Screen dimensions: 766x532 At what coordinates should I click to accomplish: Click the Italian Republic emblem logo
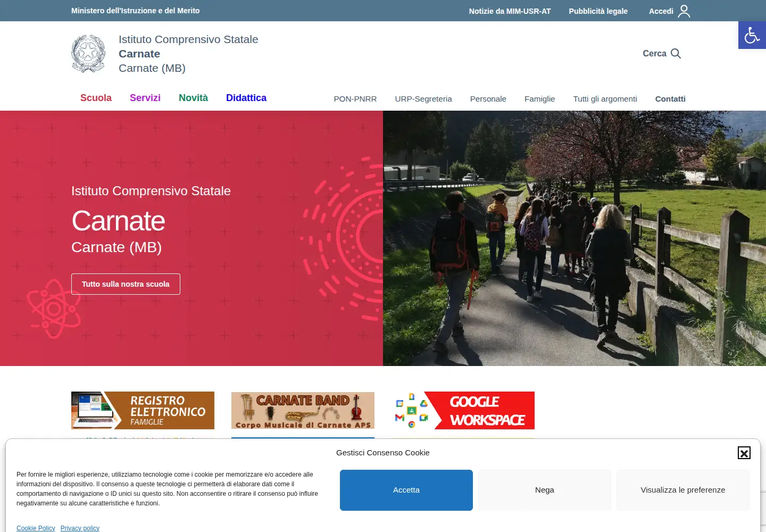(88, 53)
